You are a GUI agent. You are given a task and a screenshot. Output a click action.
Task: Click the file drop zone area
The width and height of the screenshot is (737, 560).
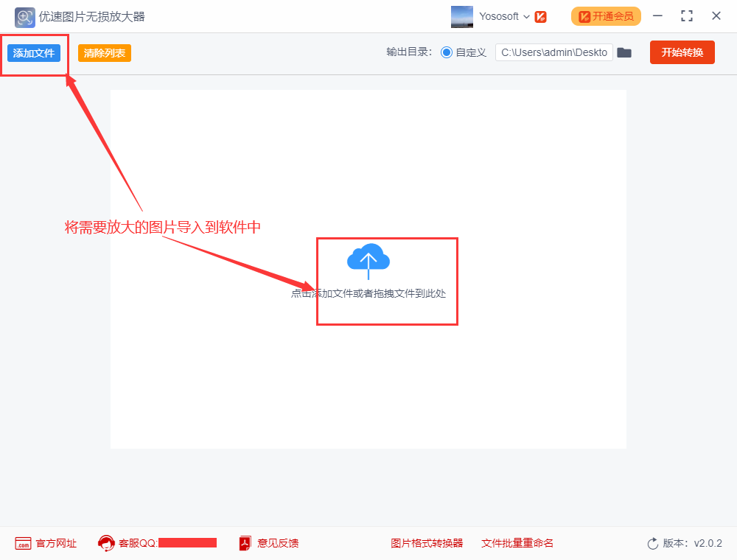[387, 281]
